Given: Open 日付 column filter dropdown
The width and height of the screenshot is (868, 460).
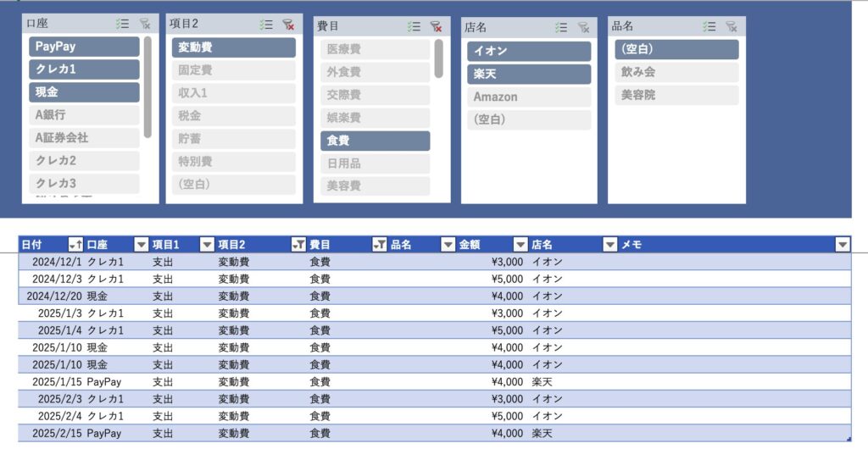Looking at the screenshot, I should point(75,245).
